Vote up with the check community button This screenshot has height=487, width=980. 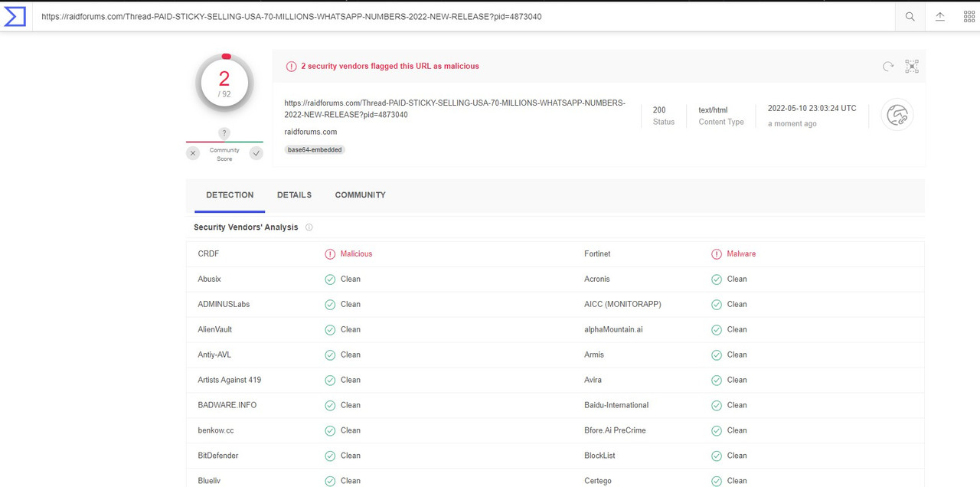(256, 153)
